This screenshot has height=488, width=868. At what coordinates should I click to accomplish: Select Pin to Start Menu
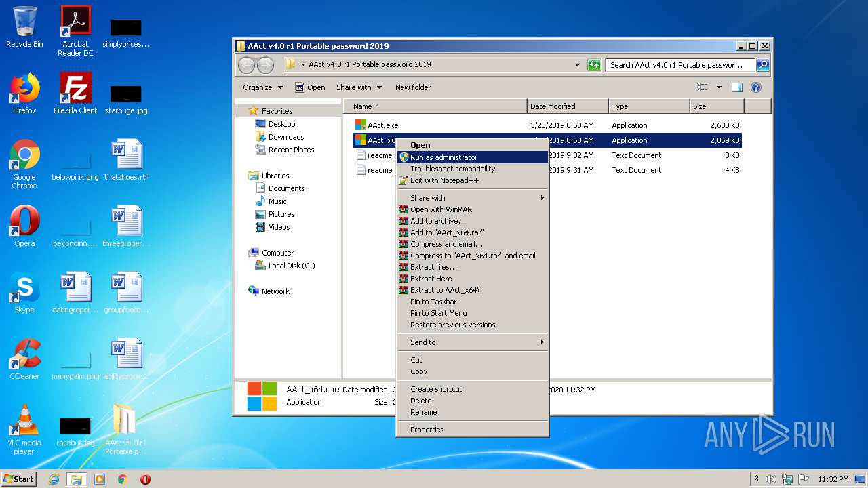473,313
